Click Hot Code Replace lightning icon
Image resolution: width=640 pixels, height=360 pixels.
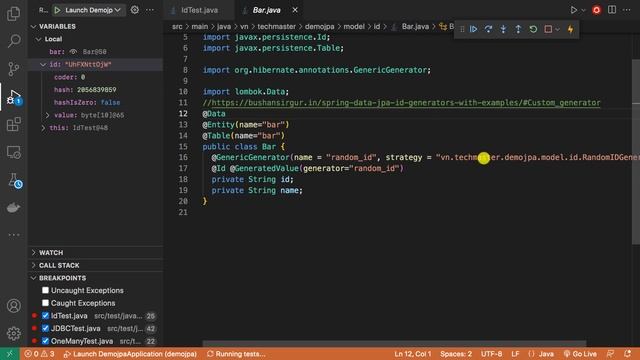coord(570,29)
